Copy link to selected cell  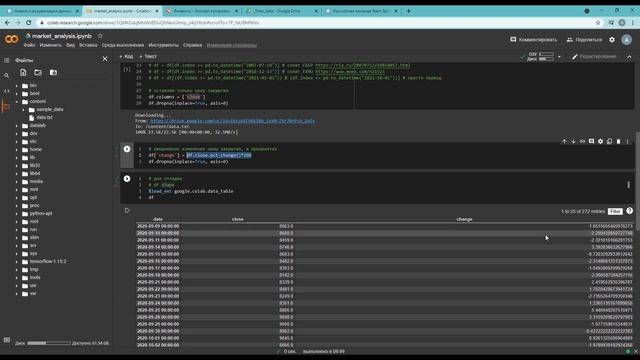tap(582, 141)
